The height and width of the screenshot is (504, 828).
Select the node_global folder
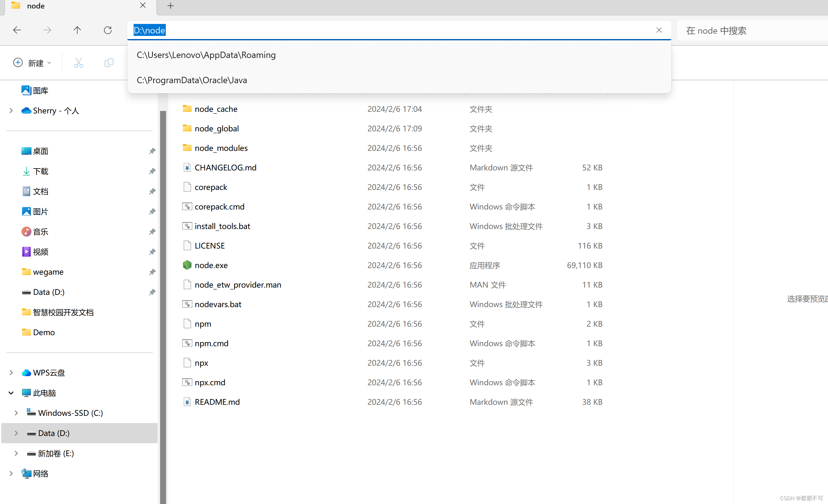[211, 128]
